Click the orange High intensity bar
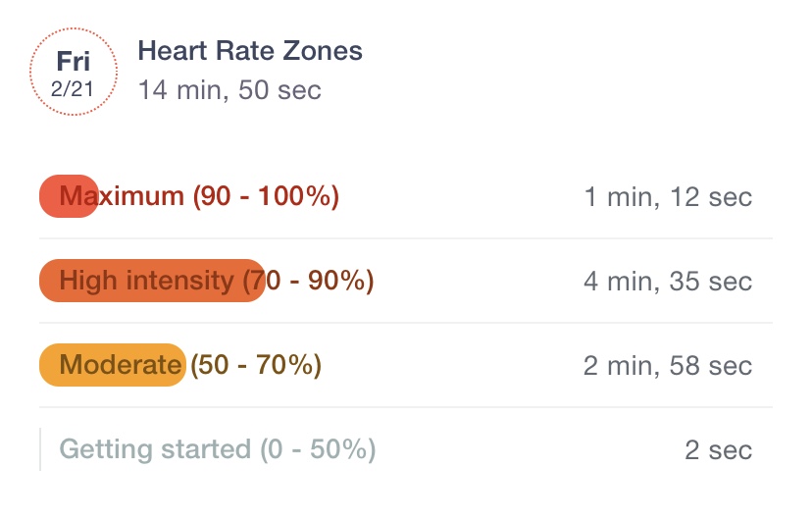 click(152, 281)
